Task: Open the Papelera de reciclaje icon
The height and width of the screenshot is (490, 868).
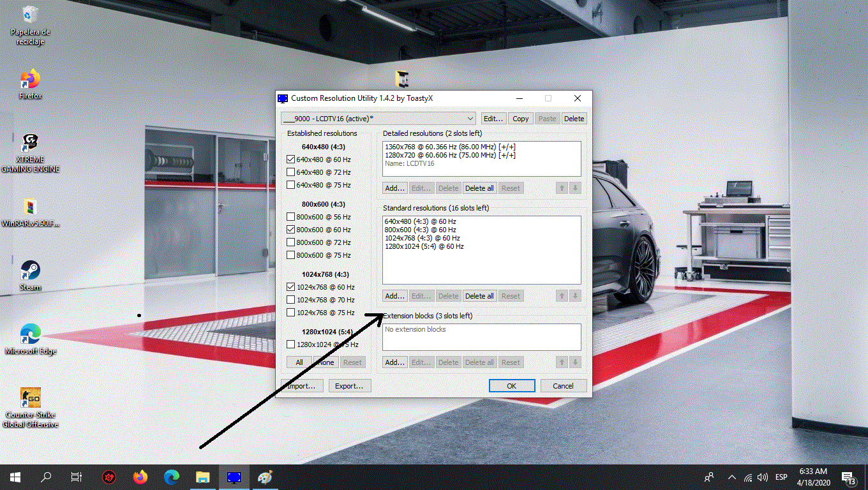Action: point(29,16)
